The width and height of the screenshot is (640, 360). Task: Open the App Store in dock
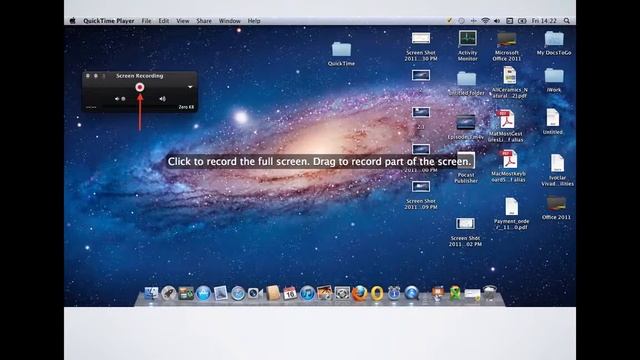tap(203, 293)
